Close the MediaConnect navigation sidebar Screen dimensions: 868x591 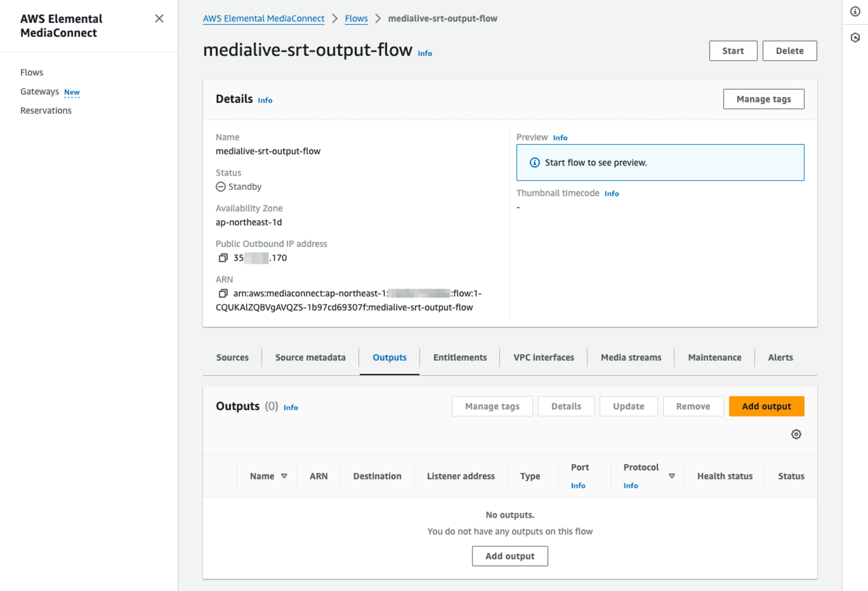(x=159, y=19)
